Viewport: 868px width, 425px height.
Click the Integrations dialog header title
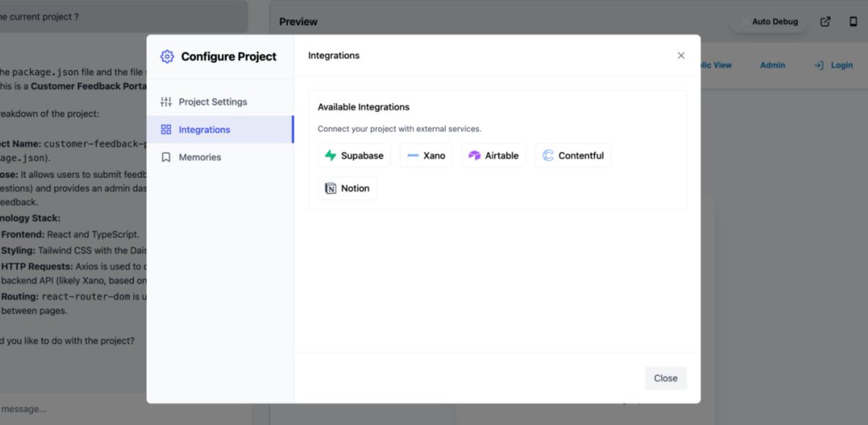pyautogui.click(x=333, y=56)
